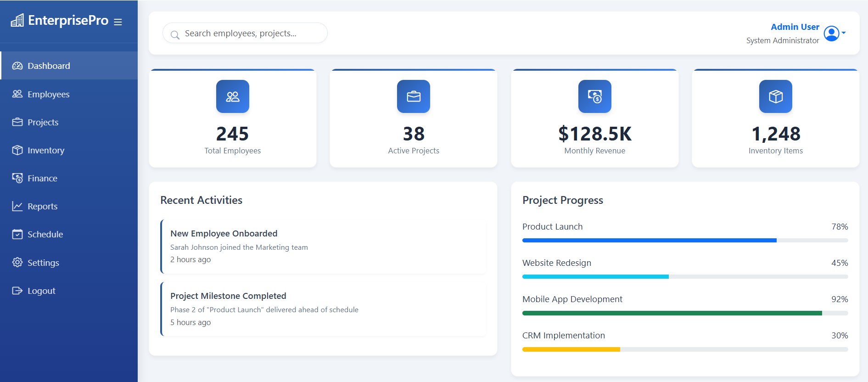The image size is (868, 382).
Task: Open the Inventory section
Action: [x=45, y=150]
